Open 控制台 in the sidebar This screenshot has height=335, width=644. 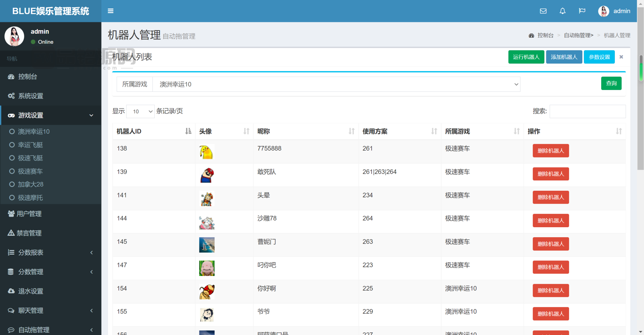[x=51, y=77]
